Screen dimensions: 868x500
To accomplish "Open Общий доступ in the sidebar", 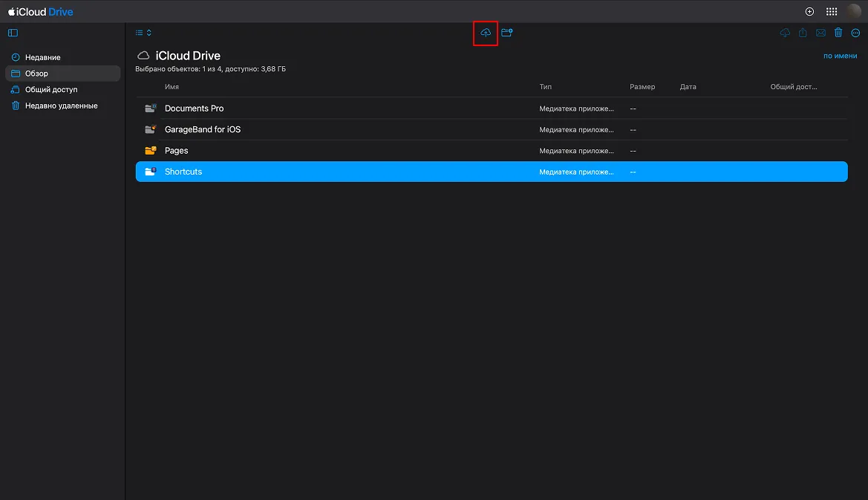I will (62, 89).
